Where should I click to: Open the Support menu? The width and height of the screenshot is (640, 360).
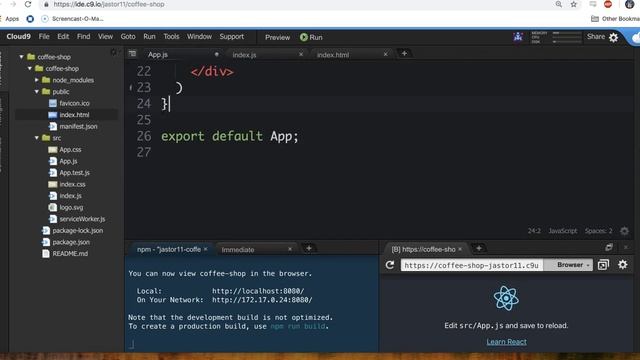(x=231, y=37)
